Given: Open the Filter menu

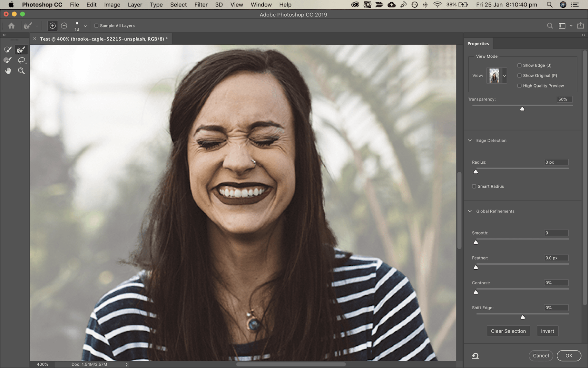Looking at the screenshot, I should click(201, 5).
